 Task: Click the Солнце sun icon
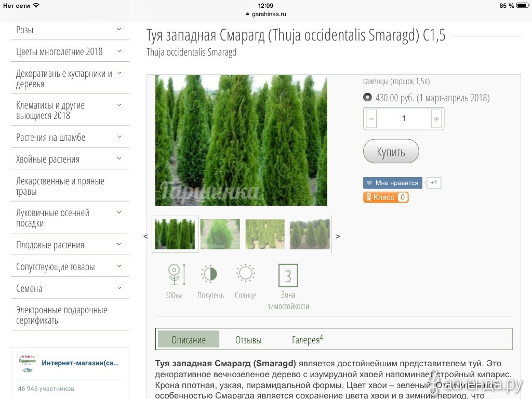pos(245,273)
